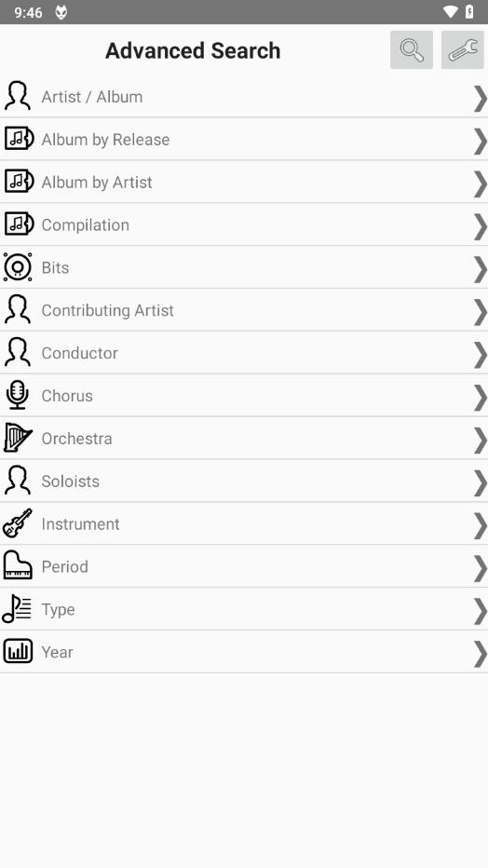Tap the Advanced Search title
488x868 pixels.
[193, 50]
